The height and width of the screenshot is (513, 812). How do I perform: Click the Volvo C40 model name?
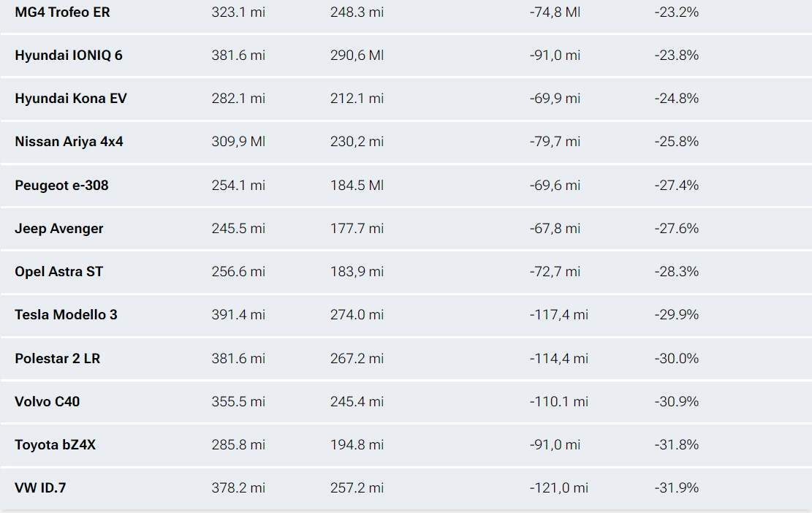47,401
